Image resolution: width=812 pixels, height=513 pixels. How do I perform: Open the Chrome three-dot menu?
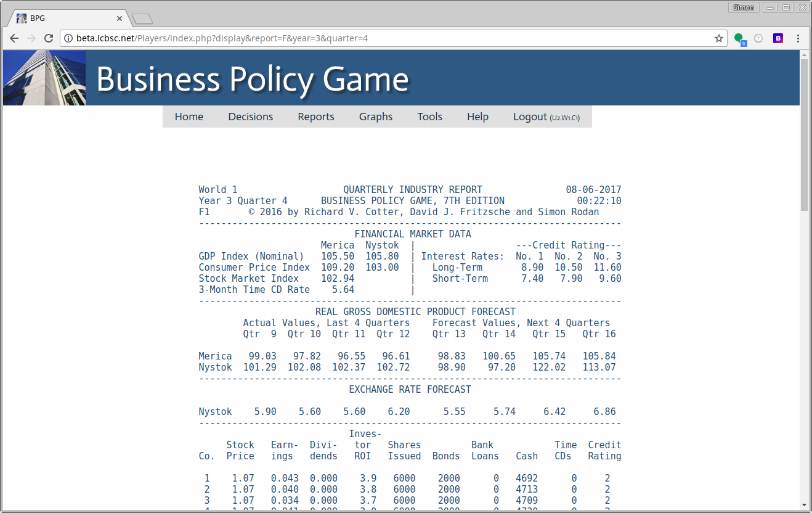(799, 38)
